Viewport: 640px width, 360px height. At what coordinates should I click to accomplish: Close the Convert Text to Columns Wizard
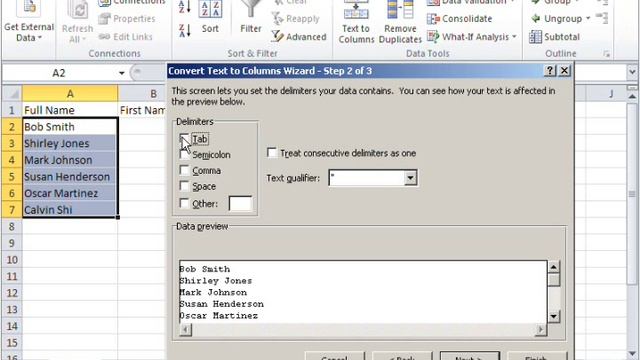pos(564,71)
